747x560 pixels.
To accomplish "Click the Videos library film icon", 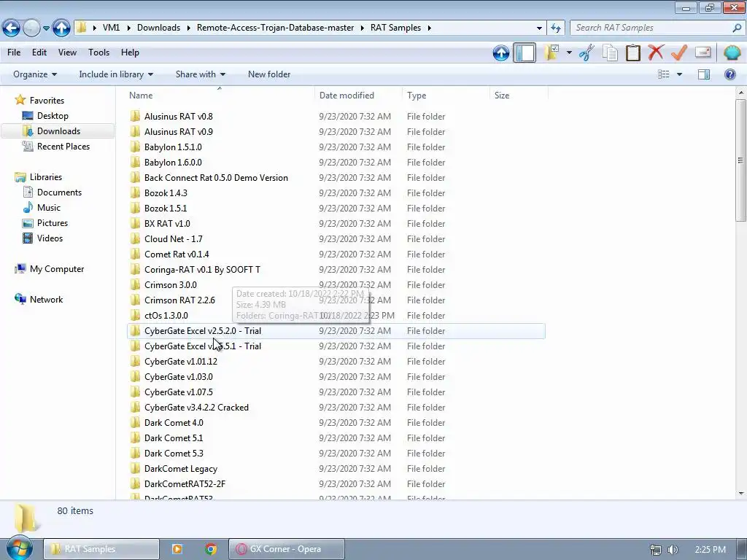I will pos(28,238).
